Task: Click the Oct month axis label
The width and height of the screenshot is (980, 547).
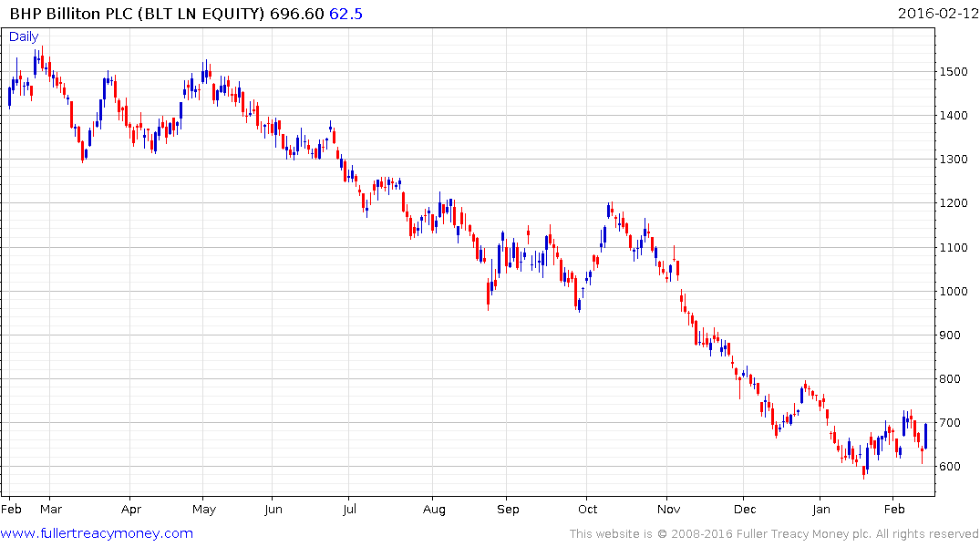Action: click(x=587, y=509)
